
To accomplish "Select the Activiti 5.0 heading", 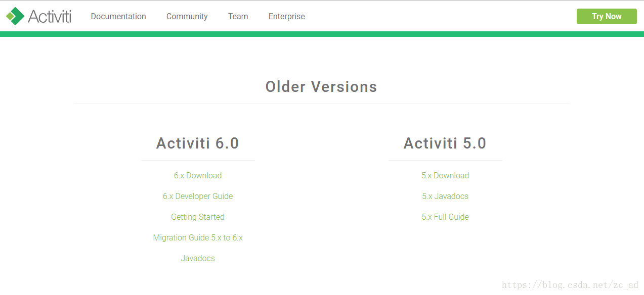I will click(x=445, y=143).
